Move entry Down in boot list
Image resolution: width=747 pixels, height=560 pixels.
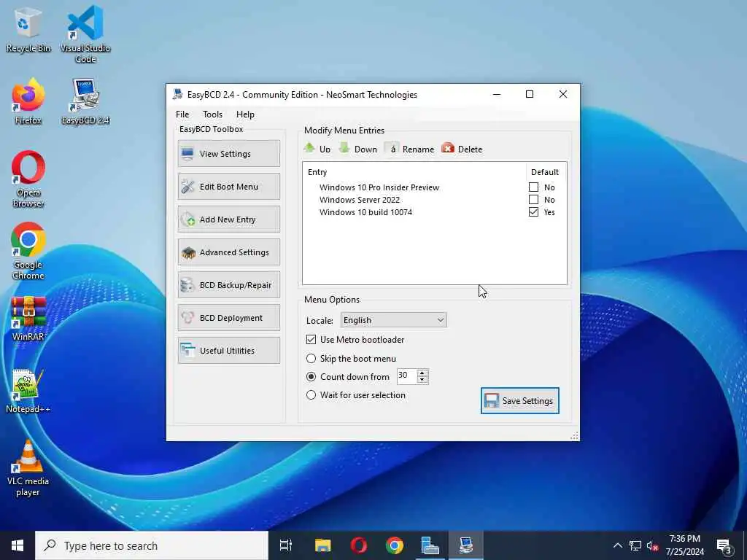(x=357, y=149)
